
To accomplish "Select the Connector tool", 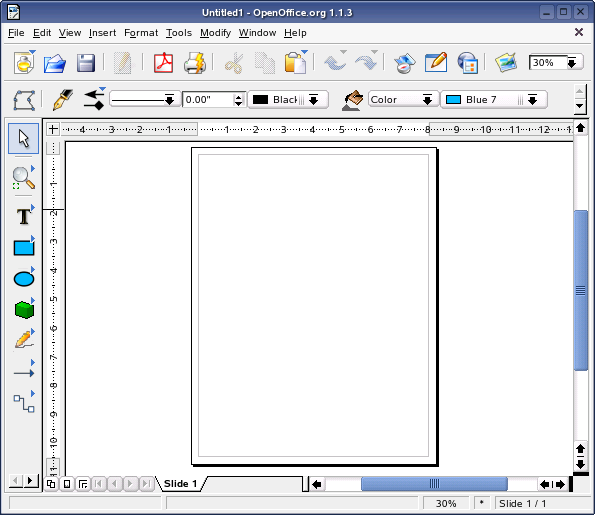I will click(x=24, y=403).
